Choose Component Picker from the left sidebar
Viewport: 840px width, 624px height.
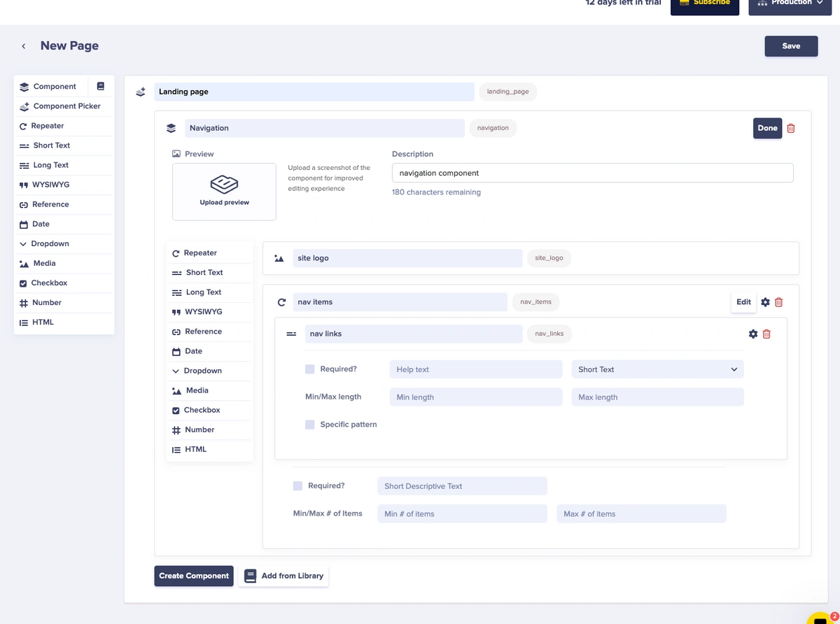(x=66, y=106)
